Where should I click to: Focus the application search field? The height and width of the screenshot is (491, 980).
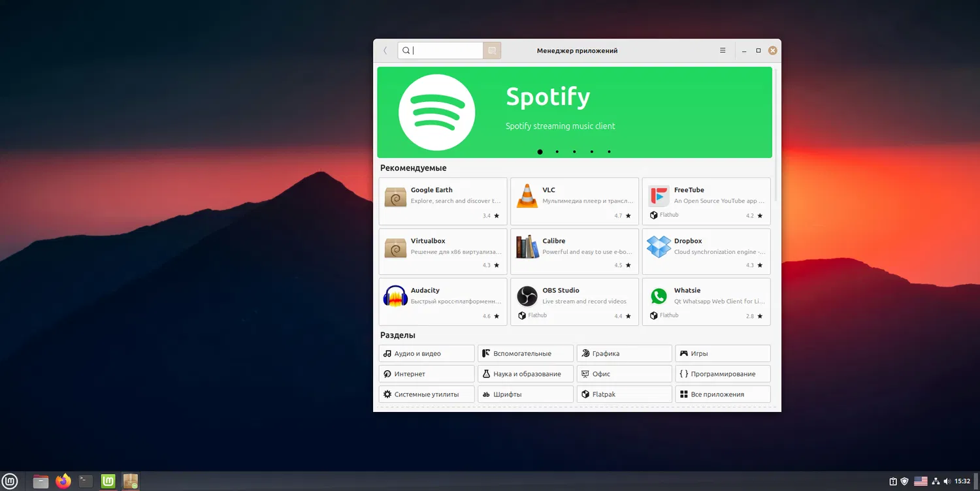[440, 50]
